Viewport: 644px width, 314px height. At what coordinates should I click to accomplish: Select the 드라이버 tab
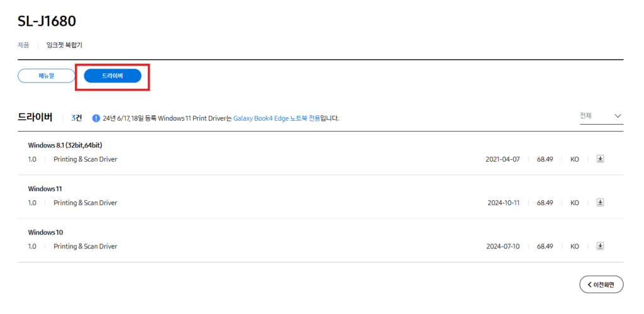(113, 76)
